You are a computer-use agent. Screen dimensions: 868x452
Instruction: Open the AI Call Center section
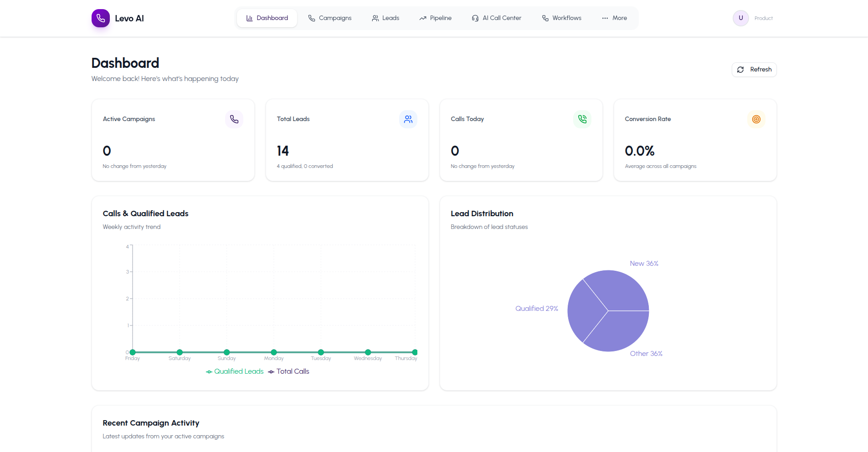pyautogui.click(x=497, y=18)
